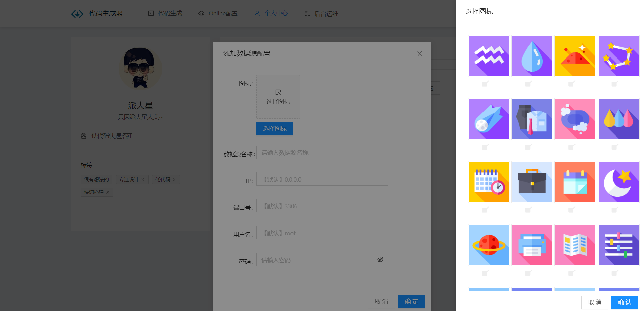
Task: Check the box under the constellation icon
Action: [x=615, y=84]
